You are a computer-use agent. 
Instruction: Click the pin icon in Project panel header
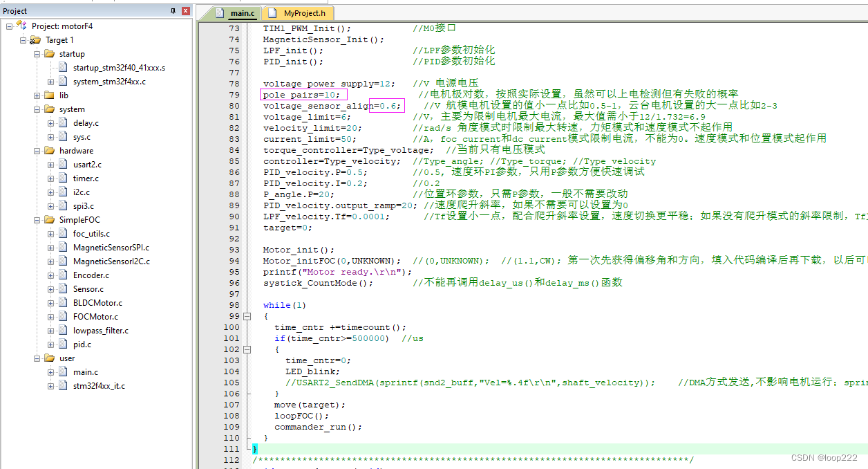tap(173, 11)
